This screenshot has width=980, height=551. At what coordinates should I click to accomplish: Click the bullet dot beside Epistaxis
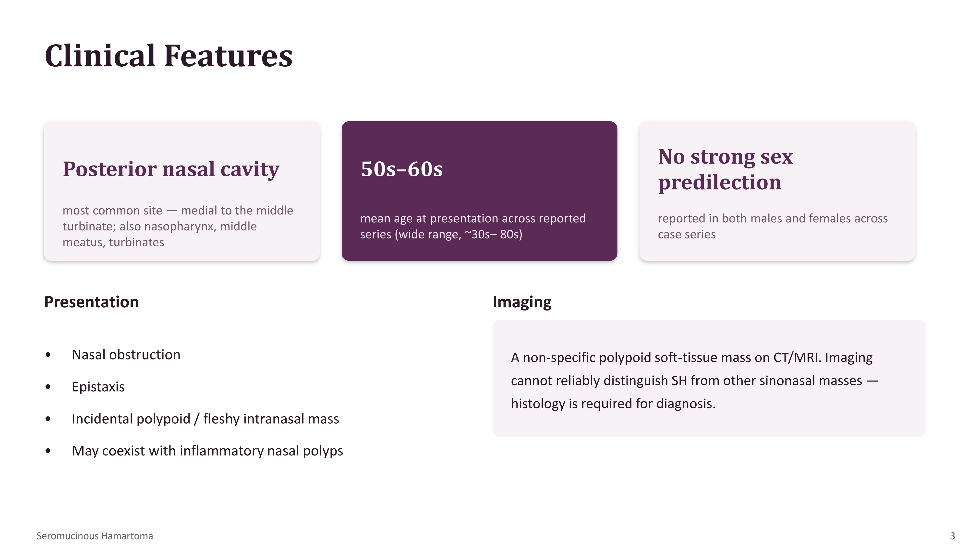(x=48, y=387)
